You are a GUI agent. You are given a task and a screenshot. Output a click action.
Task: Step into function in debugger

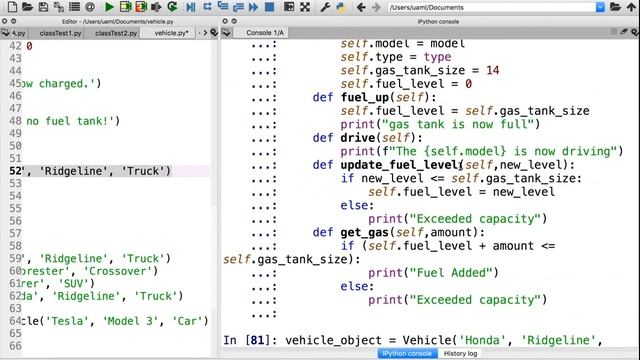pyautogui.click(x=223, y=7)
